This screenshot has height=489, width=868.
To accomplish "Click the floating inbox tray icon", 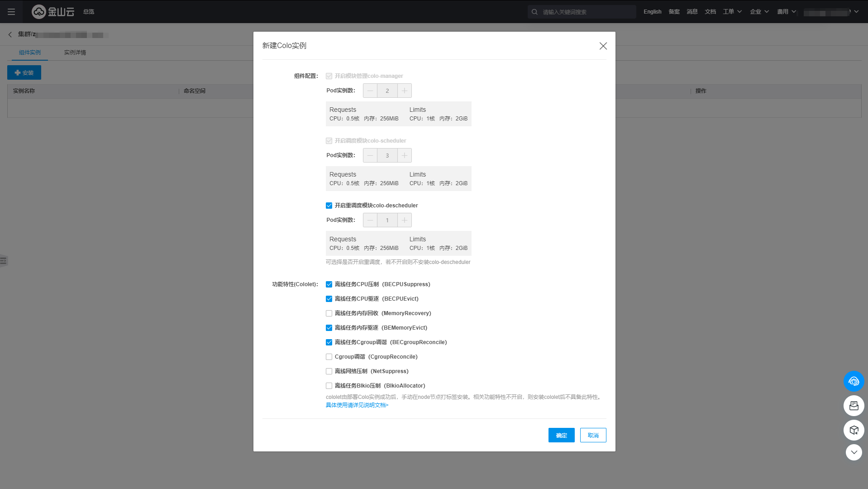I will 854,406.
